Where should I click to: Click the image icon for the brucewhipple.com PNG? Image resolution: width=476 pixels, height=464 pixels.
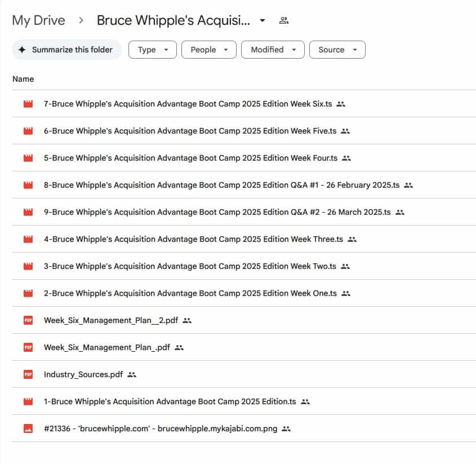(x=28, y=428)
